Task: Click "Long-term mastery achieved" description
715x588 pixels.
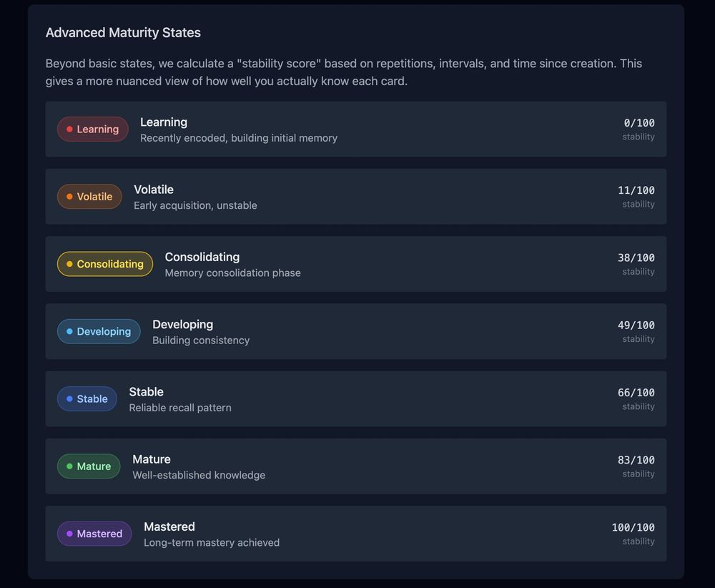Action: tap(212, 543)
